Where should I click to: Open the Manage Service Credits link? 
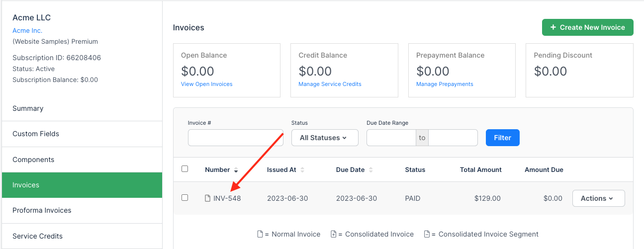[x=330, y=84]
